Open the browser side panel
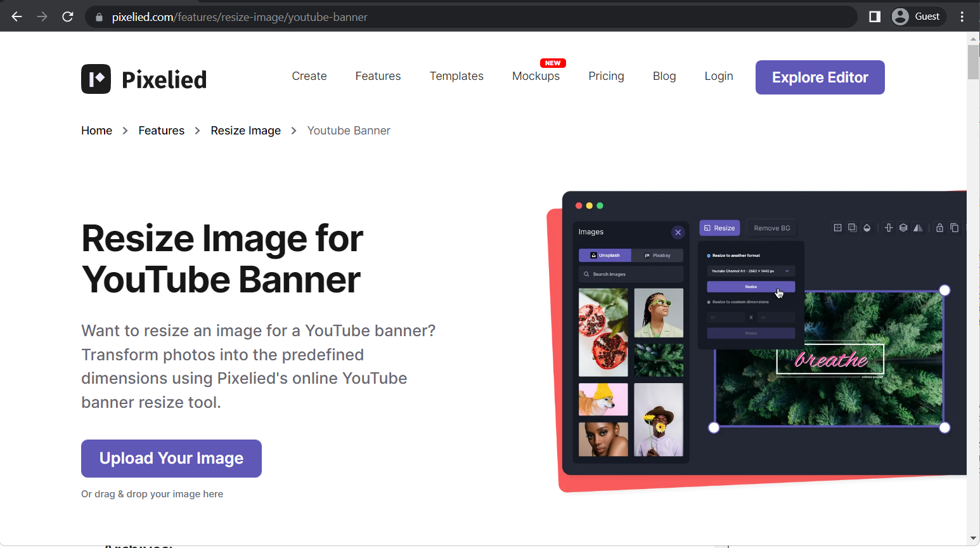Image resolution: width=980 pixels, height=548 pixels. click(x=875, y=16)
